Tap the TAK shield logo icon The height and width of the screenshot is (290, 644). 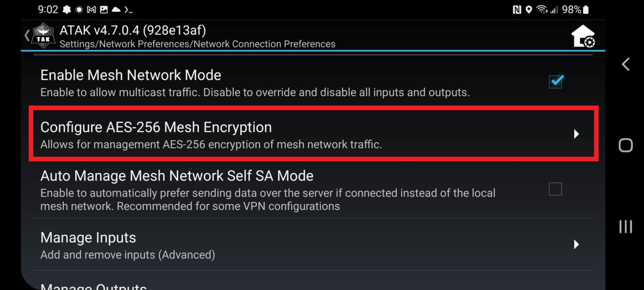(x=43, y=36)
